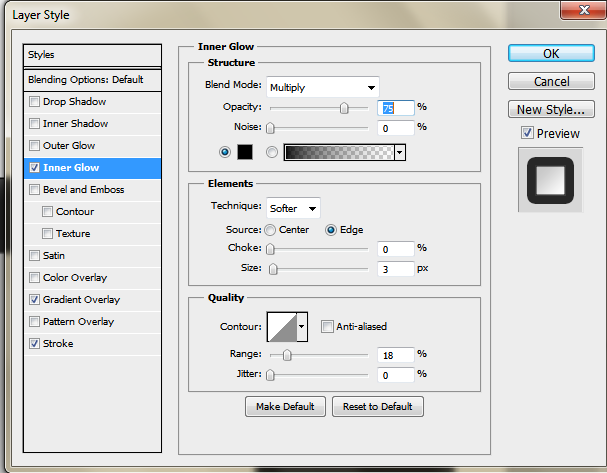
Task: Click the Opacity slider handle
Action: click(344, 108)
